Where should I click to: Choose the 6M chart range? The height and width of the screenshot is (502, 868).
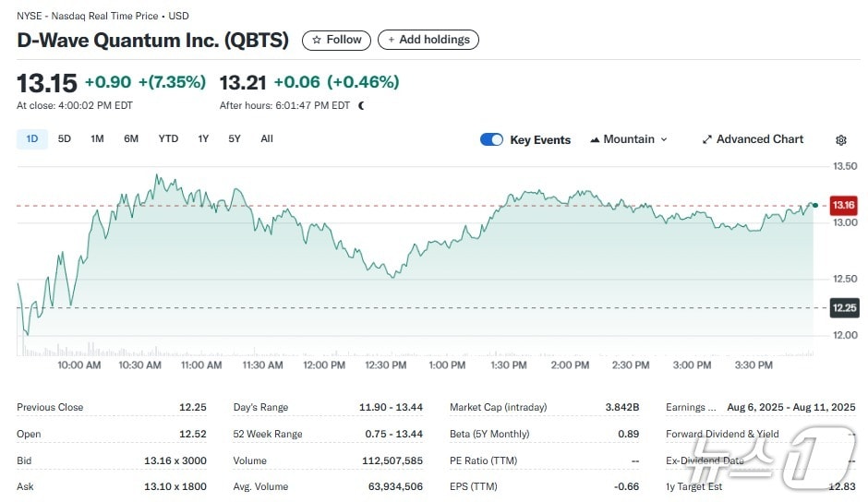(131, 138)
